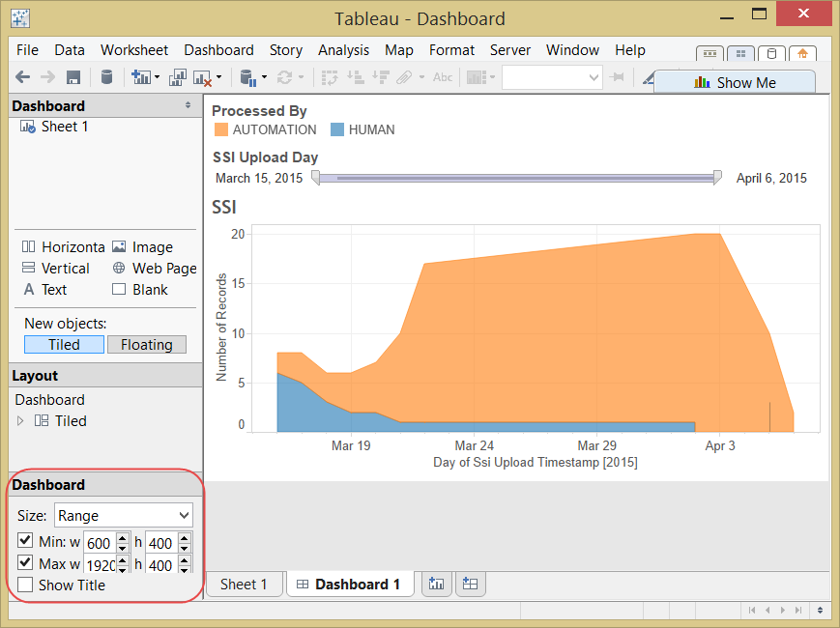
Task: Click the data source cylinder tab icon at top right
Action: (x=771, y=53)
